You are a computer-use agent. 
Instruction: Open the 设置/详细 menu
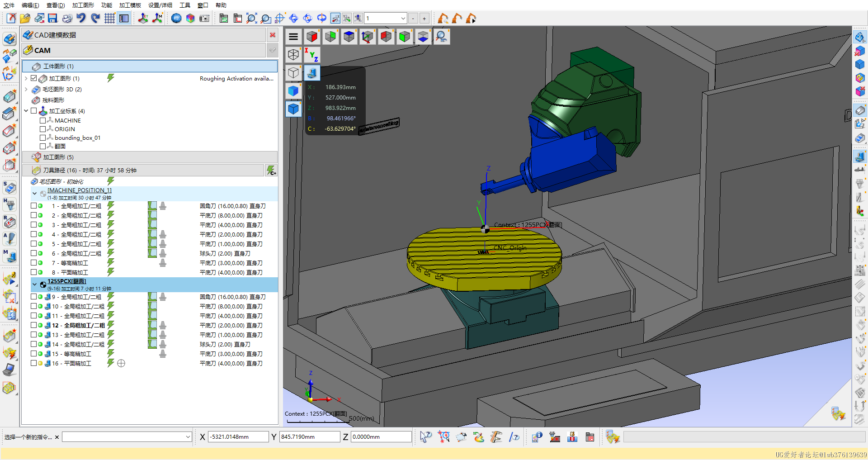(160, 5)
